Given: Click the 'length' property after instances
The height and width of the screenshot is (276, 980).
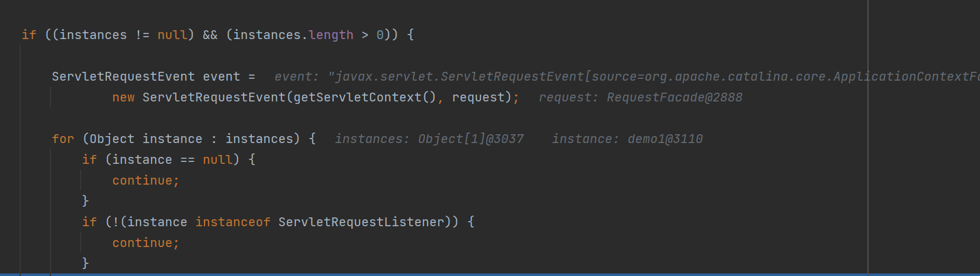Looking at the screenshot, I should tap(331, 35).
